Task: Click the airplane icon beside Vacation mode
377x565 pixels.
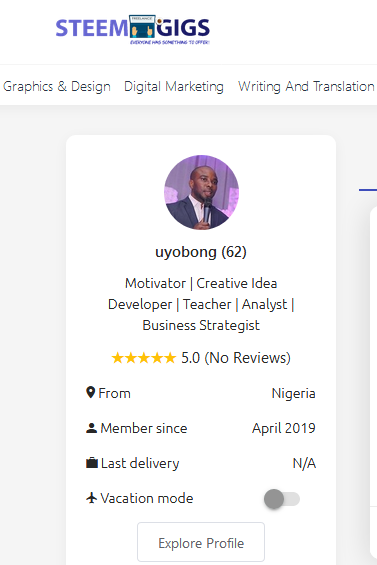Action: (x=92, y=498)
